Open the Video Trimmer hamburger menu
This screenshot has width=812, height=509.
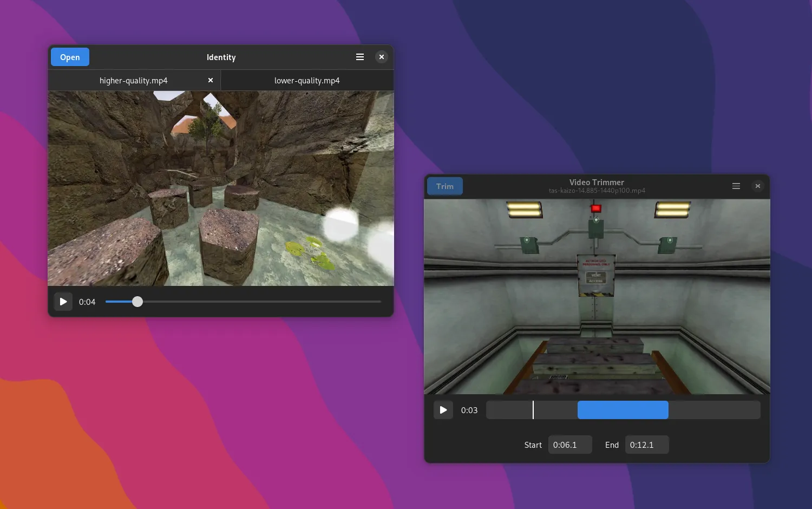(x=736, y=186)
